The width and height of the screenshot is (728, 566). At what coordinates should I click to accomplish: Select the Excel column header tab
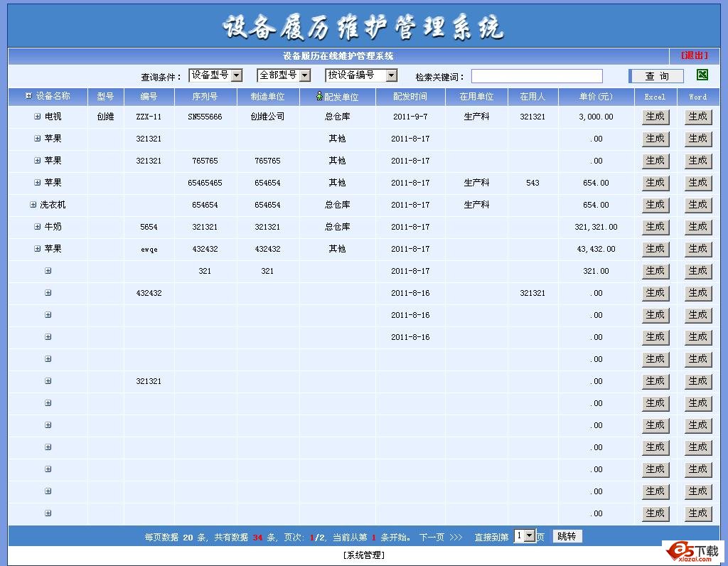(655, 97)
